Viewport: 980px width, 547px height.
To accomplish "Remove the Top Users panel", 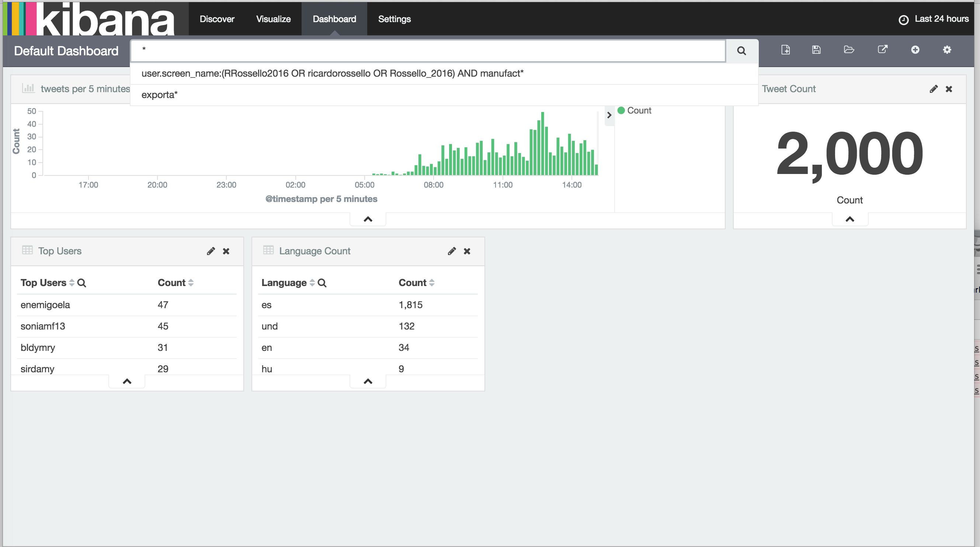I will pyautogui.click(x=226, y=251).
